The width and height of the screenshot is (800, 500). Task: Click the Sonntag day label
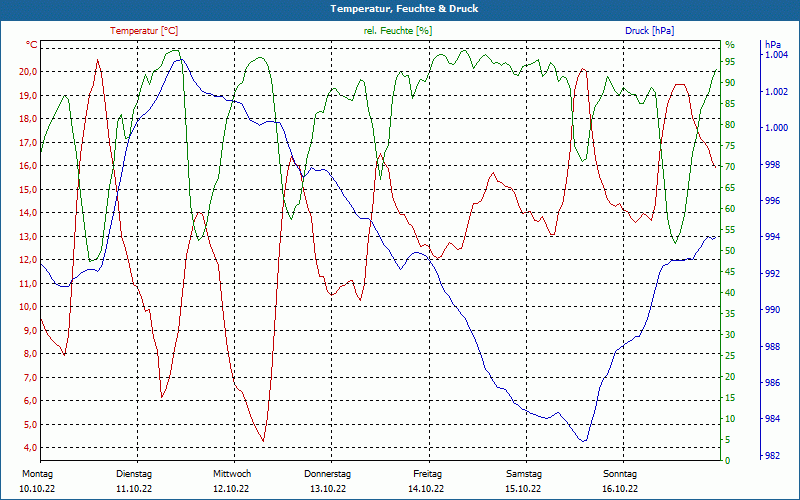coord(620,474)
